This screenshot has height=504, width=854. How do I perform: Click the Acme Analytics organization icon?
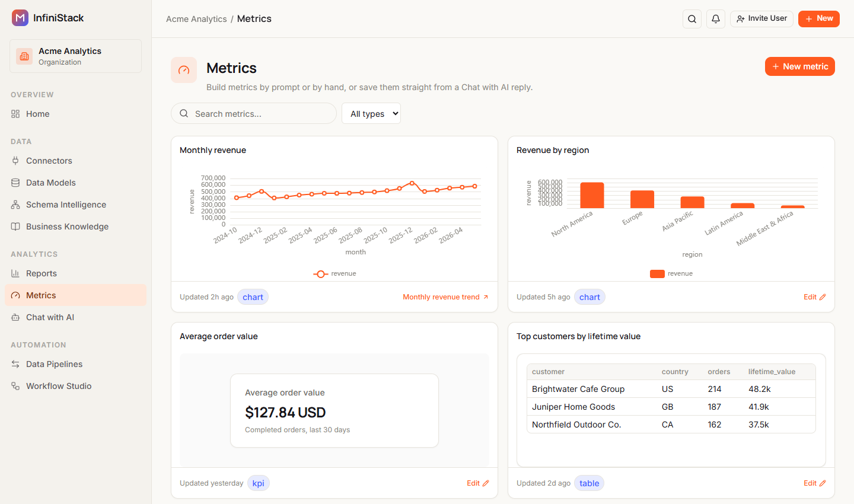click(24, 56)
